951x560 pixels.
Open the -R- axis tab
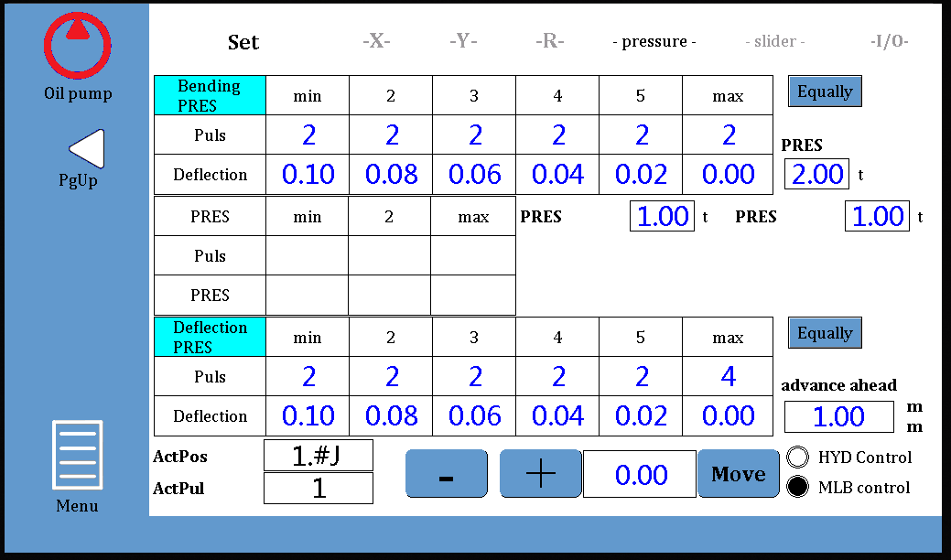(x=549, y=41)
